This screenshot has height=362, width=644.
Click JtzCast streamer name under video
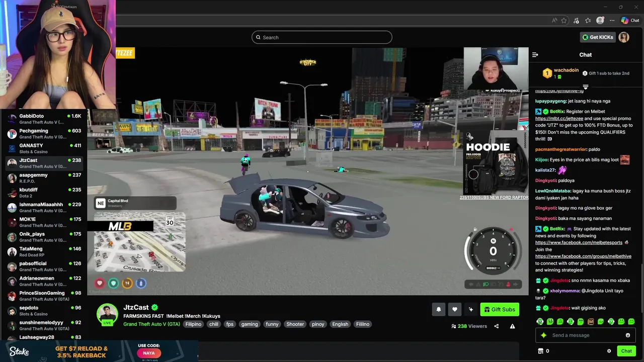pos(136,307)
